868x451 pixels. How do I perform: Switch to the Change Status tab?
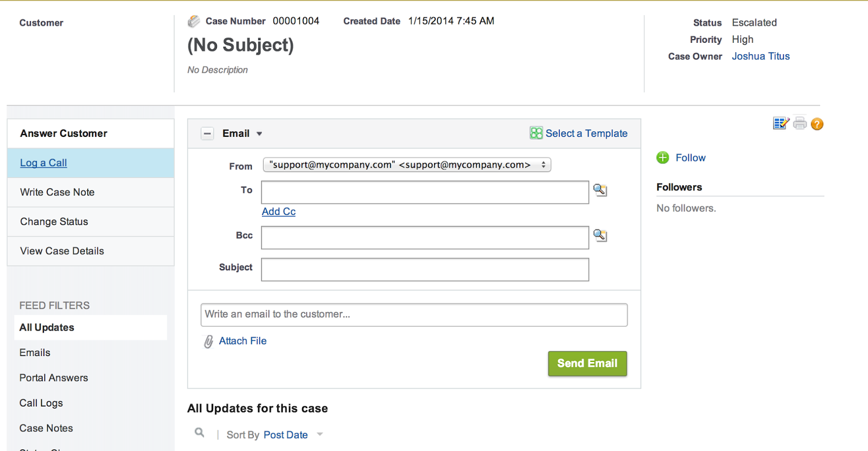point(54,221)
